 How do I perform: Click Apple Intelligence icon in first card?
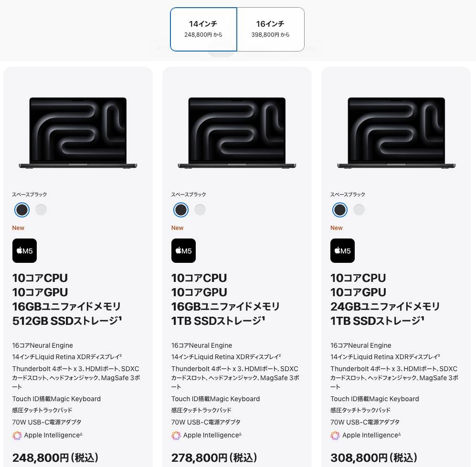17,436
